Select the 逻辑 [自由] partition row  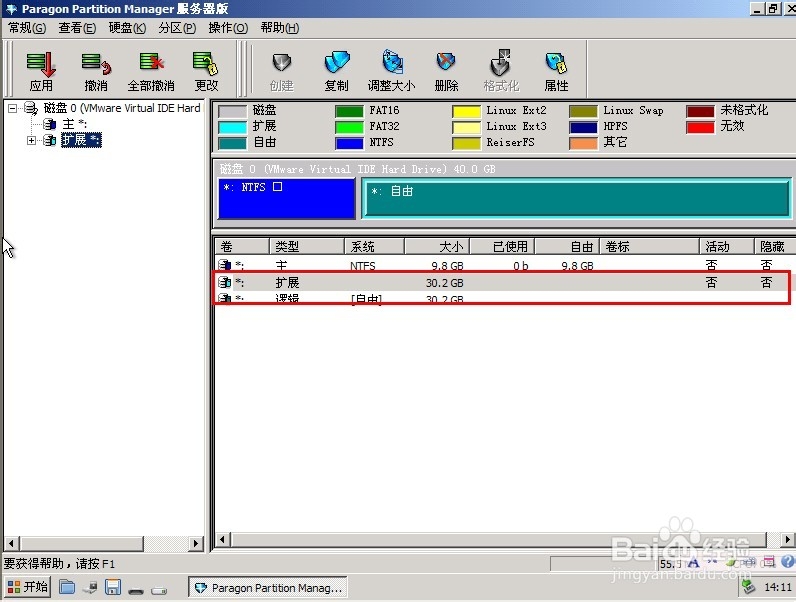tap(503, 298)
